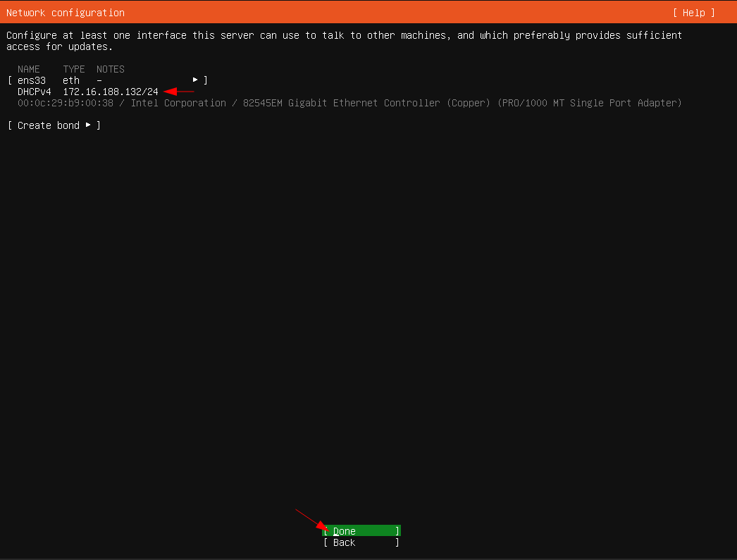Go Back to the previous screen
The height and width of the screenshot is (560, 737).
[361, 542]
